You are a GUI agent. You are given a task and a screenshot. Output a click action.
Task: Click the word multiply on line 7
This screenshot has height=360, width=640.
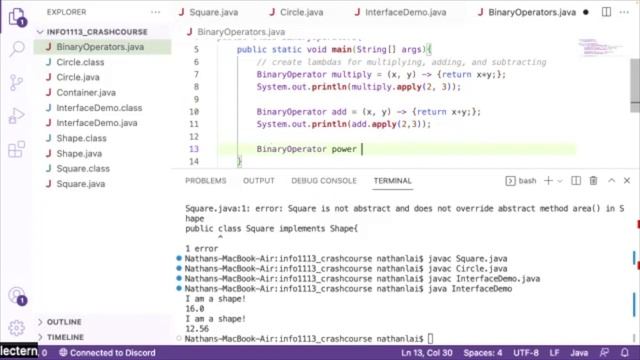click(351, 75)
